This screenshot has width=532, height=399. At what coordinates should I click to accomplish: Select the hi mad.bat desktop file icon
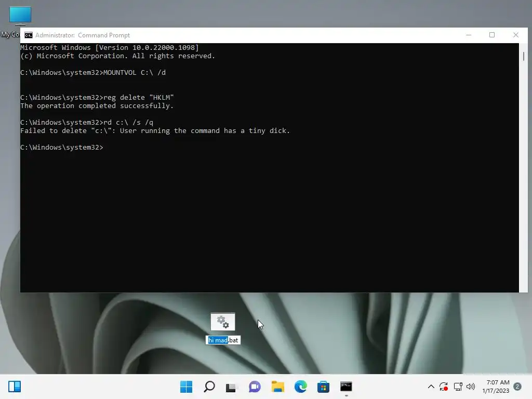click(223, 322)
